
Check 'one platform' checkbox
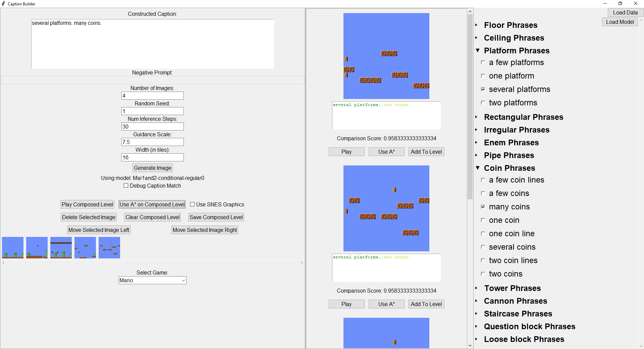coord(483,76)
